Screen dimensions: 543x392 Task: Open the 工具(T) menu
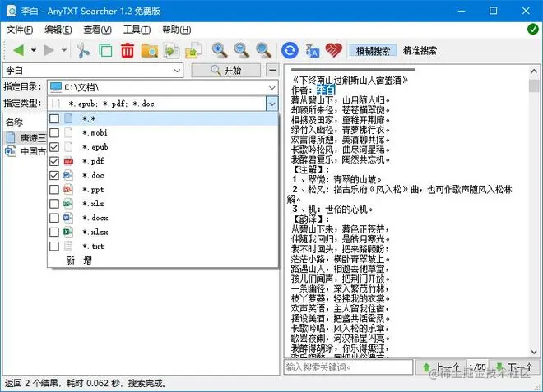coord(137,30)
